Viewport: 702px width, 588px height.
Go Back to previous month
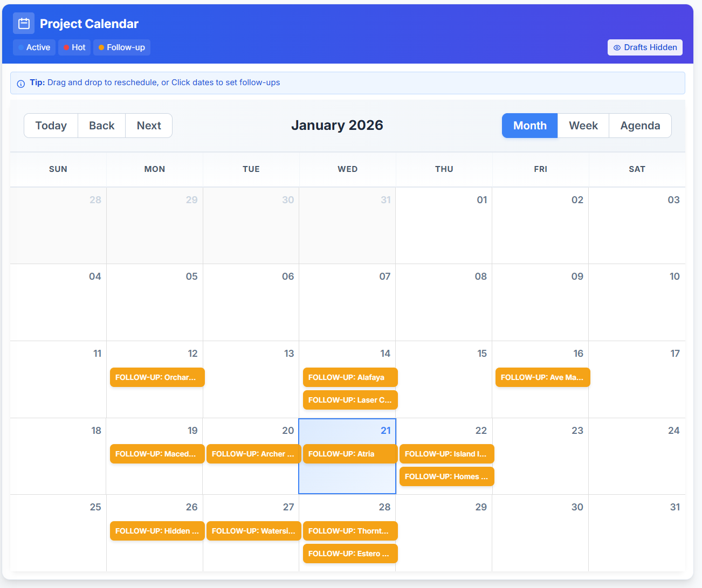tap(101, 126)
